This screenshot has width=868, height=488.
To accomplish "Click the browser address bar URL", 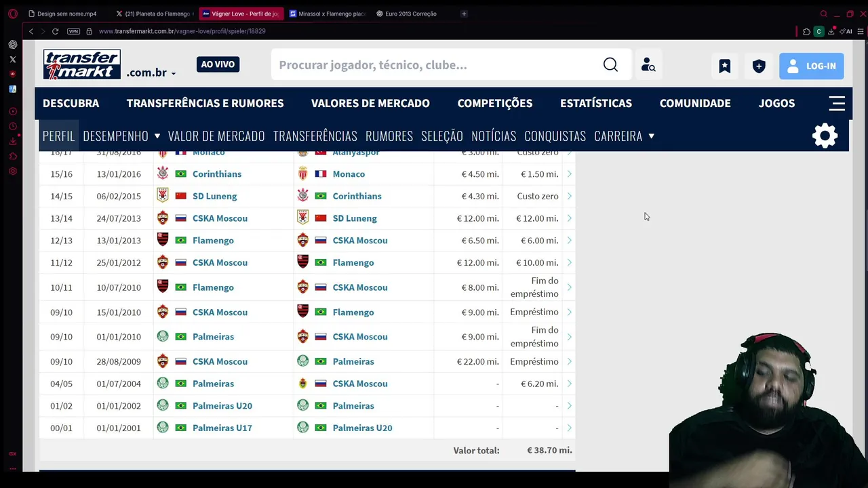I will (182, 31).
